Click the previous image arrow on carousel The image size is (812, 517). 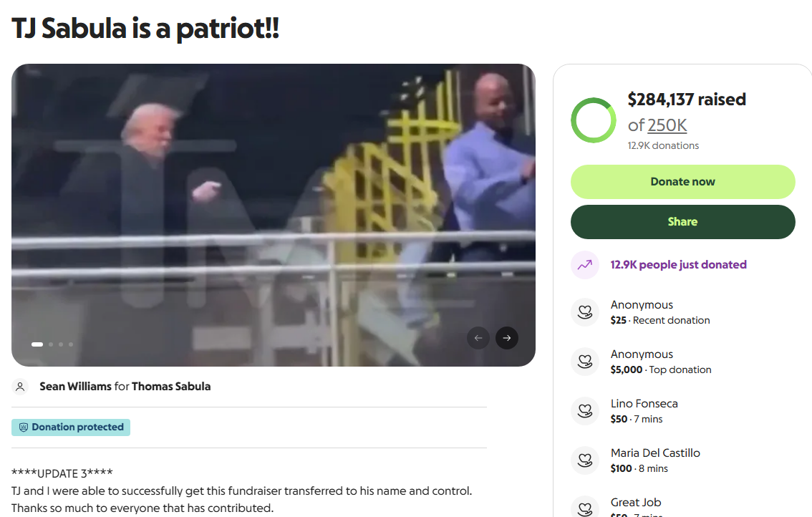(x=478, y=338)
